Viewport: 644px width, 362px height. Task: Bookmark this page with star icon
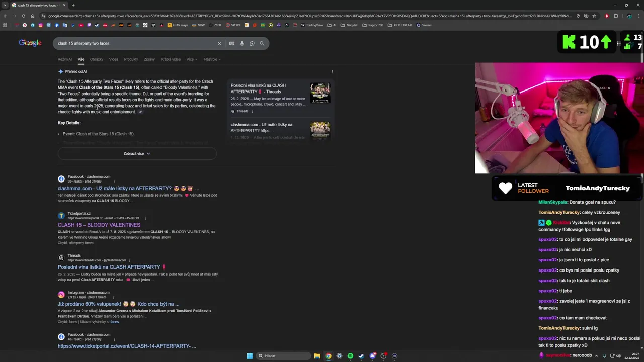pyautogui.click(x=594, y=16)
